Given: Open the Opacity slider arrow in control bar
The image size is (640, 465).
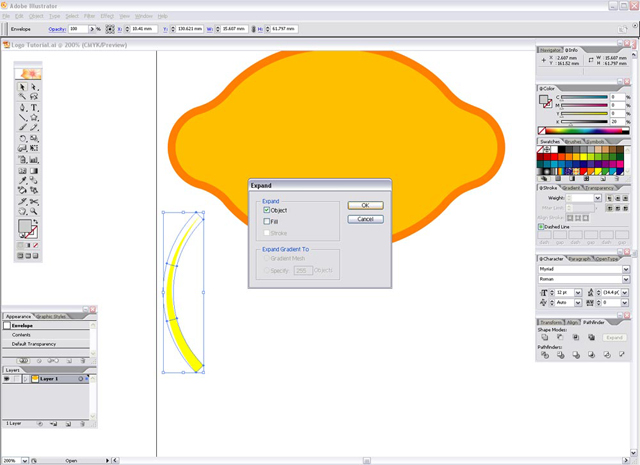Looking at the screenshot, I should coord(92,29).
